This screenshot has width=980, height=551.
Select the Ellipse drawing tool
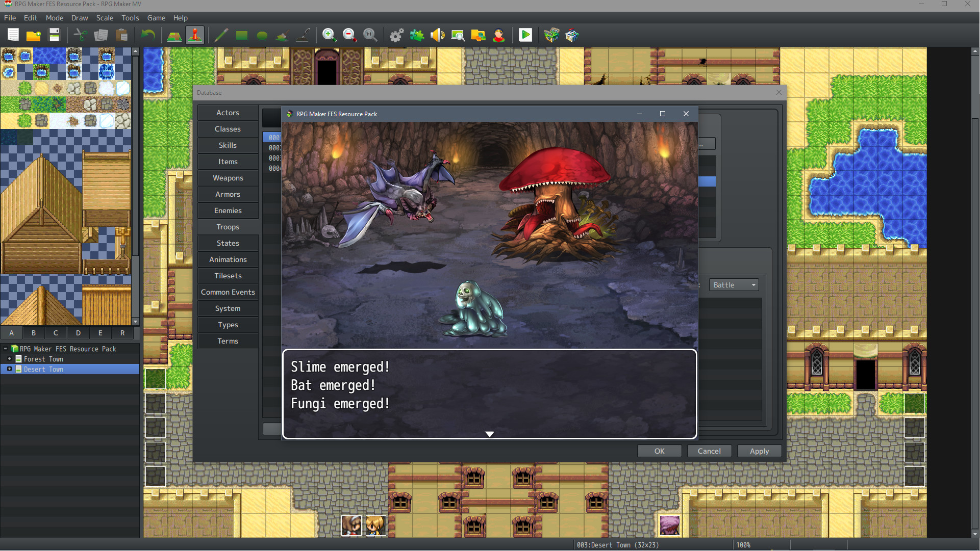pyautogui.click(x=262, y=35)
